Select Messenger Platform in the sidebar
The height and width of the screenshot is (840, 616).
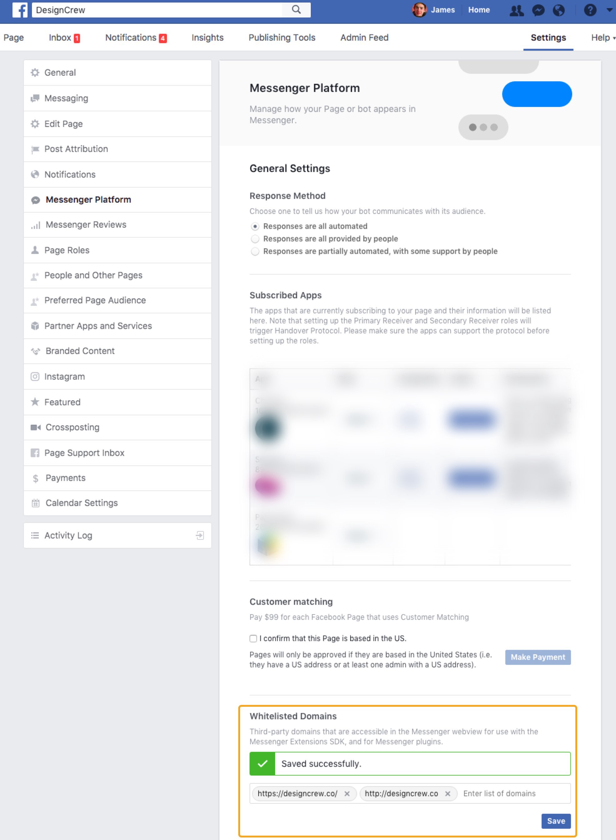[x=88, y=200]
